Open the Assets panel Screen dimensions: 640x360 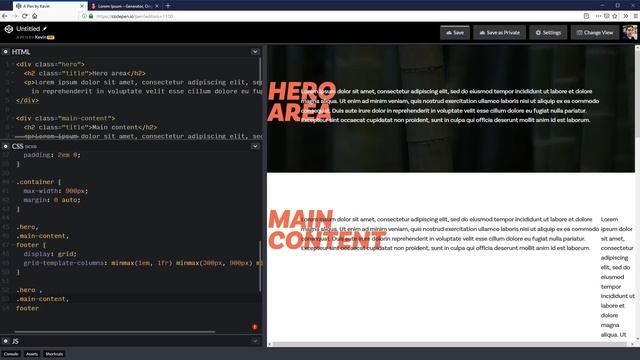[32, 354]
